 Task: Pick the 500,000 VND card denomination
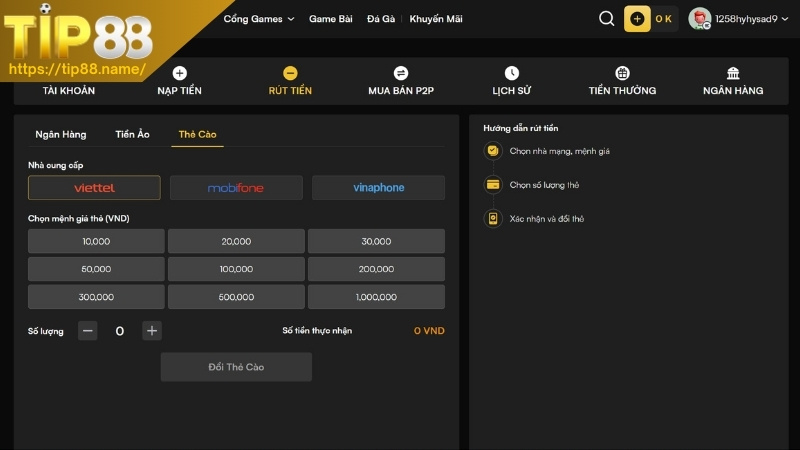(x=236, y=297)
